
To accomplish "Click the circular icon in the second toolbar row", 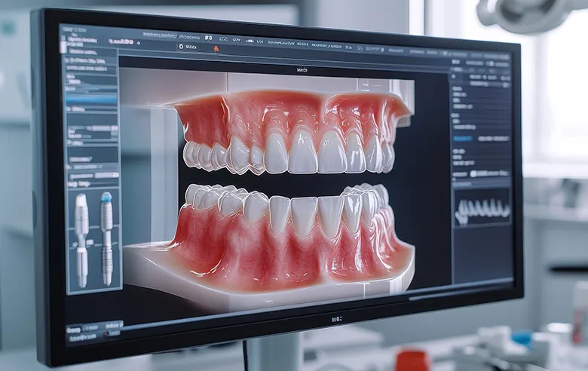I will coord(180,47).
